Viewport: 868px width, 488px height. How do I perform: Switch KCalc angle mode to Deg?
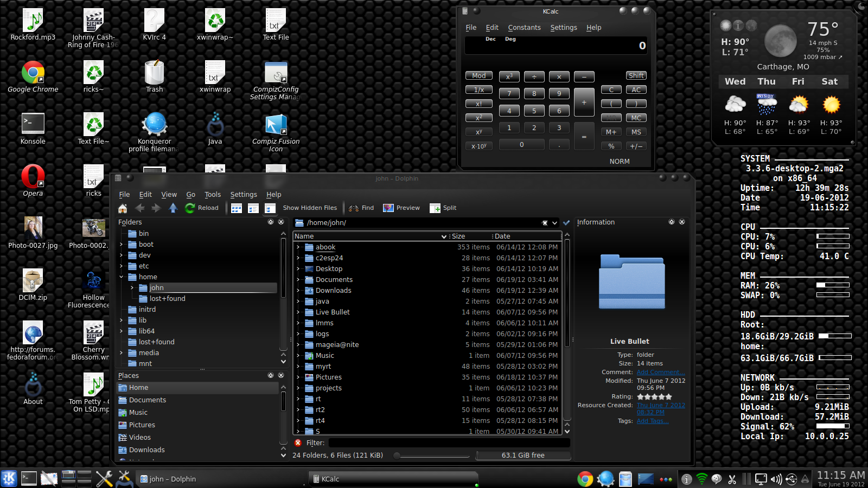click(510, 39)
